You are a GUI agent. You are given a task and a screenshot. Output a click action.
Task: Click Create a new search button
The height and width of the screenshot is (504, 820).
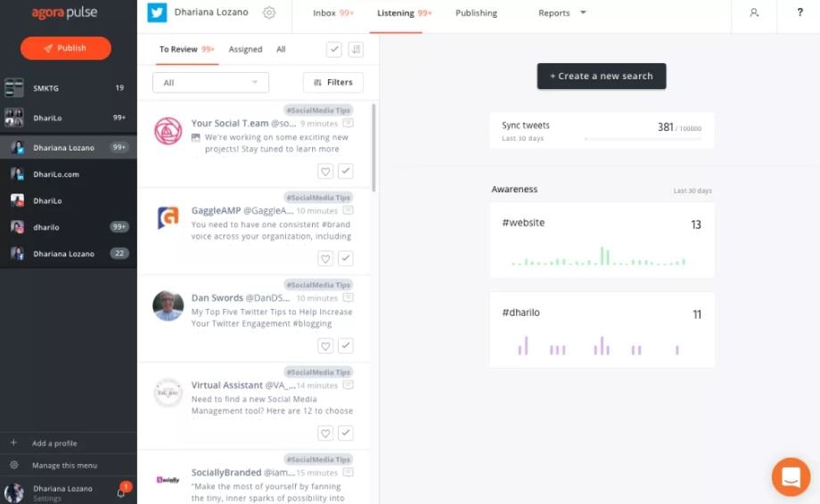click(x=602, y=77)
